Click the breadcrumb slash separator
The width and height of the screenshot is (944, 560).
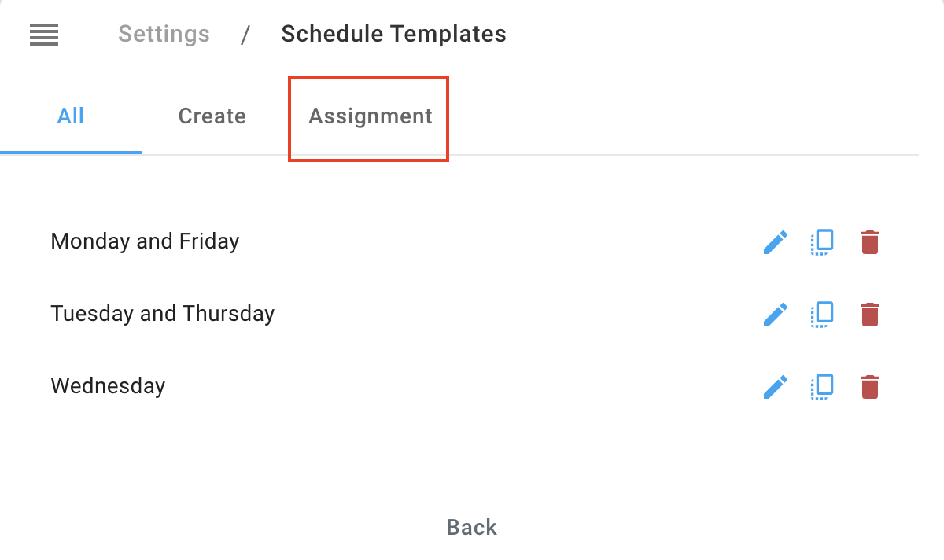pyautogui.click(x=245, y=35)
